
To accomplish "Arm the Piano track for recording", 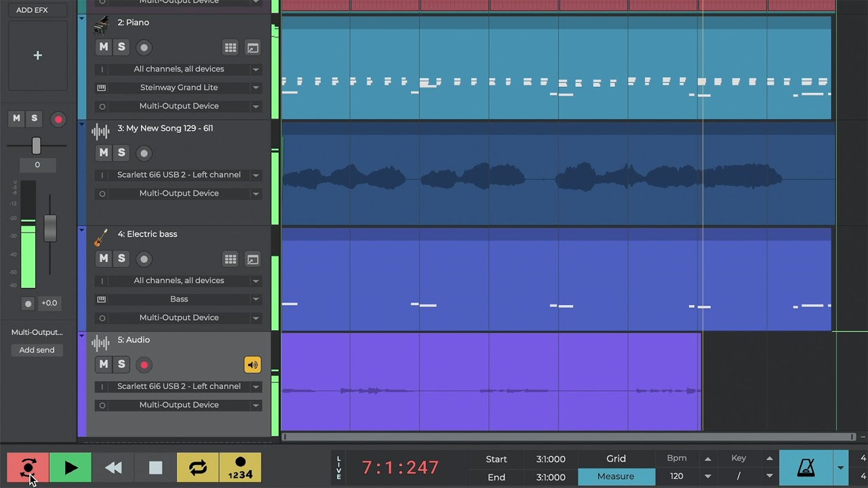I will pyautogui.click(x=144, y=47).
